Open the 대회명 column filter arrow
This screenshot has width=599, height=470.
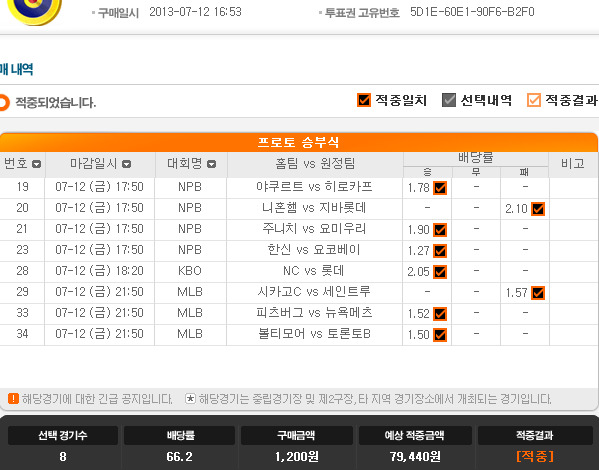click(211, 164)
